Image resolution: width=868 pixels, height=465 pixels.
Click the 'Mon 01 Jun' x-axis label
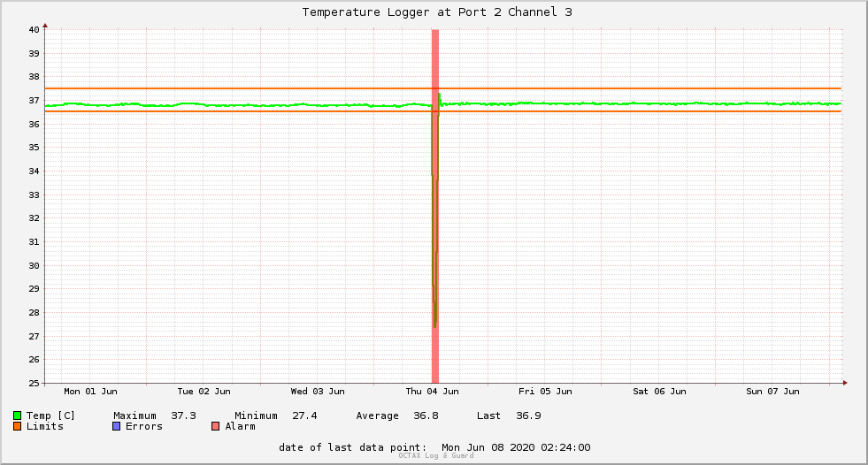click(91, 392)
